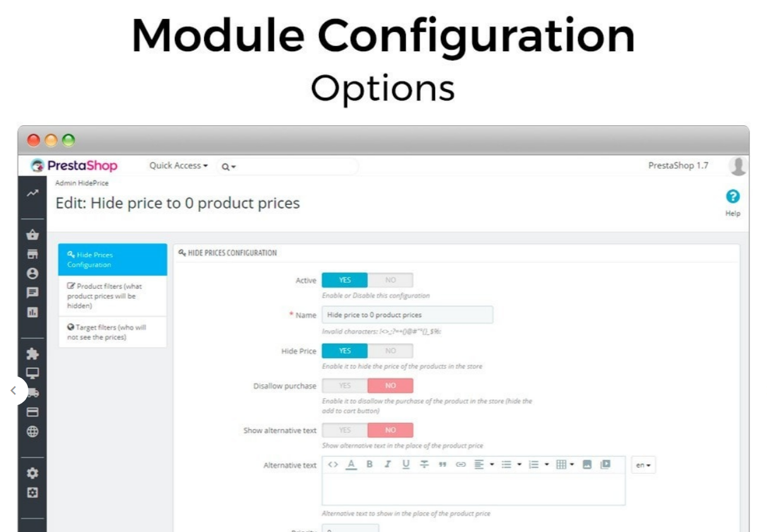The image size is (767, 532).
Task: Expand the Quick Access dropdown
Action: tap(178, 166)
